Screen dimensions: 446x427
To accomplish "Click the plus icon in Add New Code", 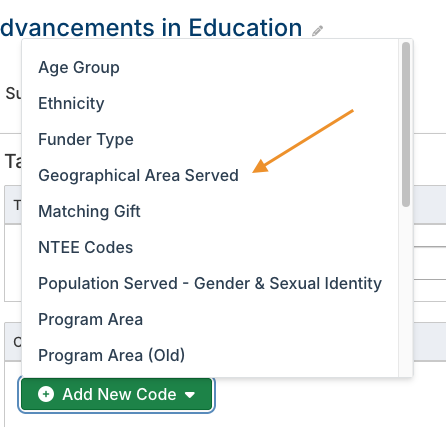I will [x=46, y=394].
